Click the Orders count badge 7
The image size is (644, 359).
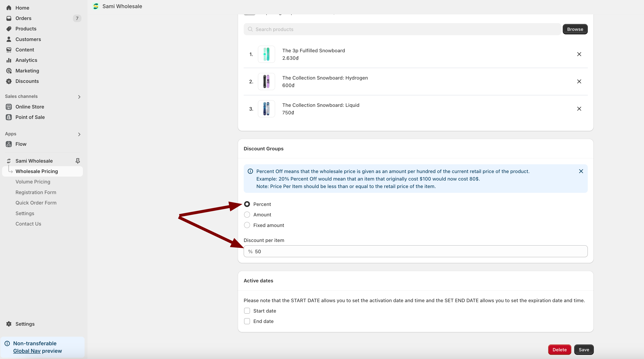coord(77,18)
